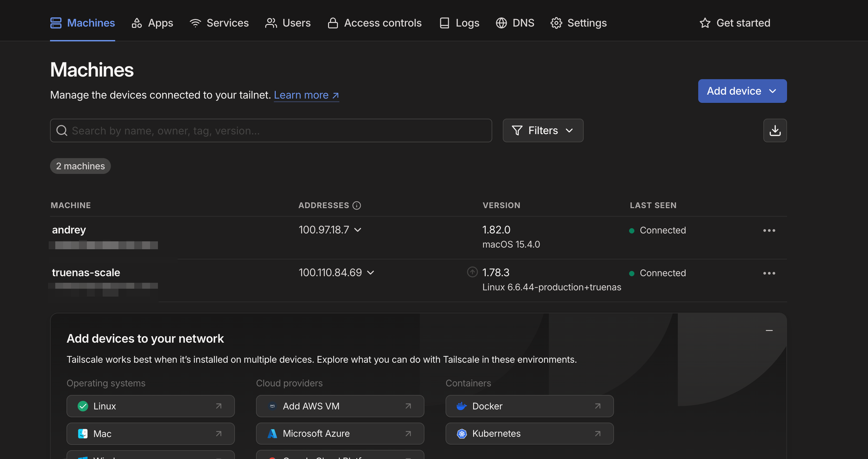
Task: Click the Settings gear icon
Action: pyautogui.click(x=556, y=23)
